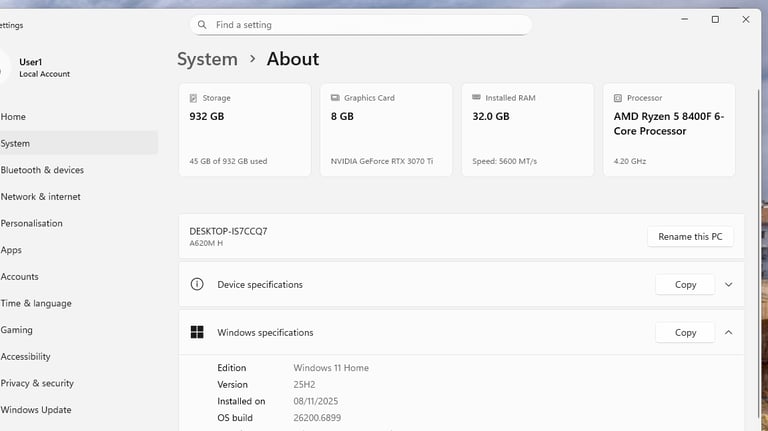Click the 45 GB of 932 GB used text

coord(228,161)
